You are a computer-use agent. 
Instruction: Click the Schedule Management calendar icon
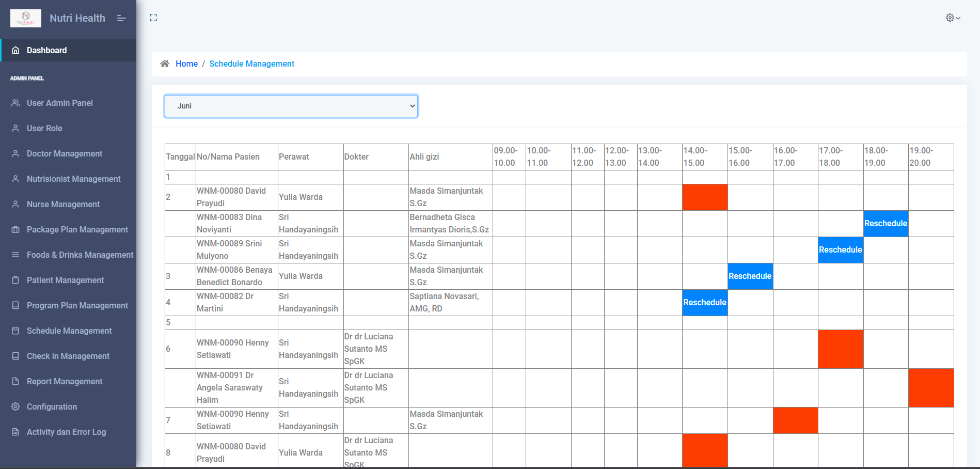pos(15,331)
